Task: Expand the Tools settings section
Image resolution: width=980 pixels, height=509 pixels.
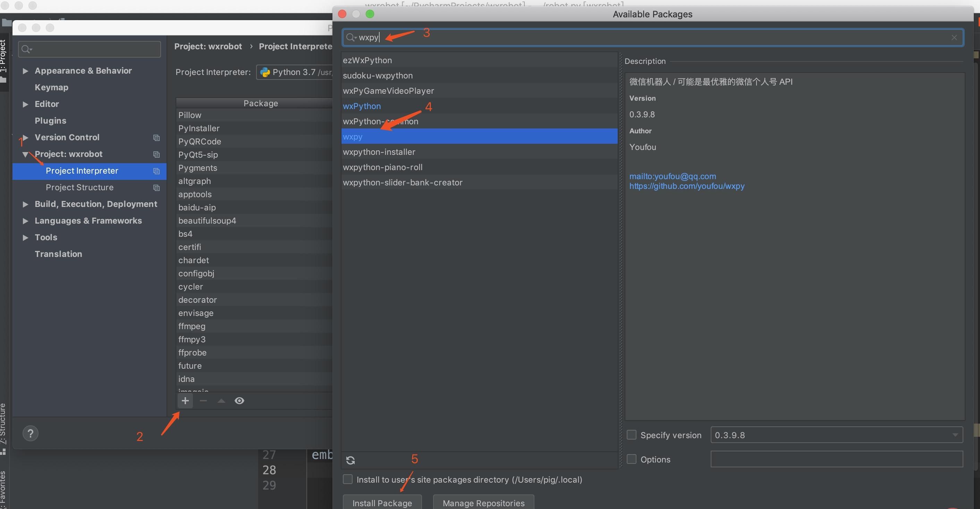Action: click(25, 237)
